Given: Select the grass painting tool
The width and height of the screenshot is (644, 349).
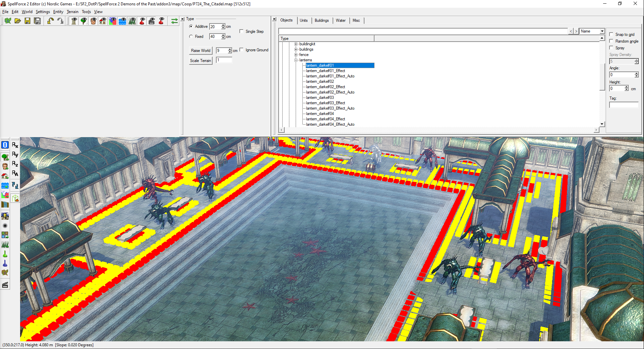Looking at the screenshot, I should point(5,244).
